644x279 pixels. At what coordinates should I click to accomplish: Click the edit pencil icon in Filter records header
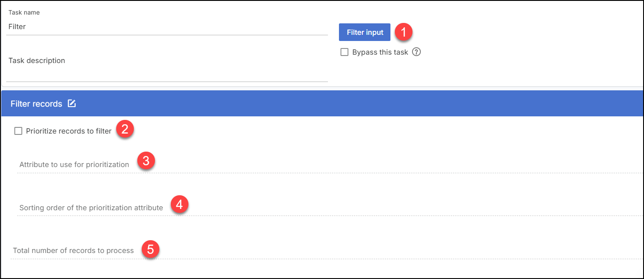pos(71,103)
